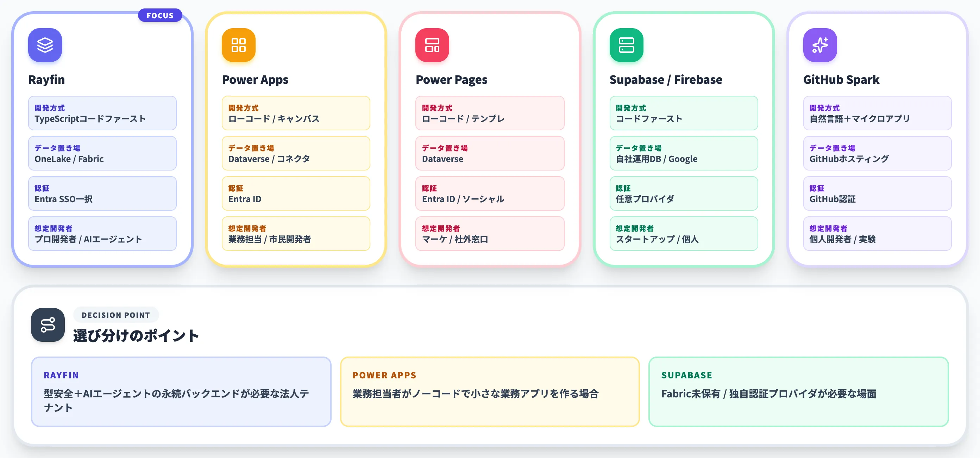Select the プロ開発者 / AIエージェント row

tap(102, 233)
